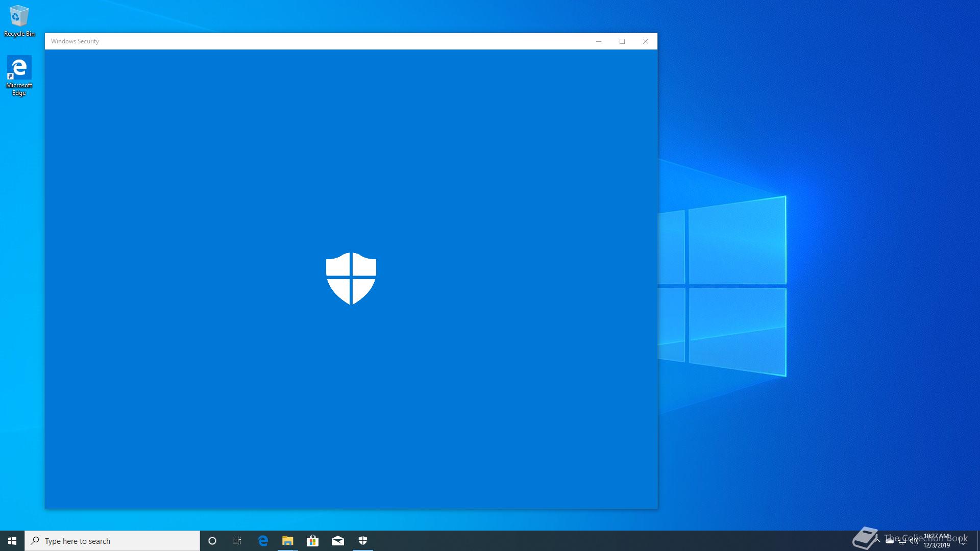Launch Microsoft Edge from the taskbar
The width and height of the screenshot is (980, 551).
(x=263, y=541)
